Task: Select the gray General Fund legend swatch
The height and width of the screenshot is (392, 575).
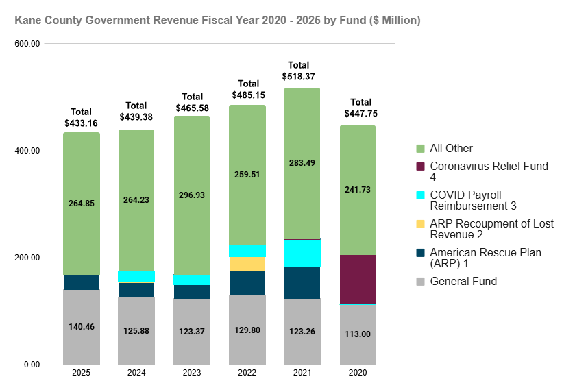Action: [x=420, y=281]
